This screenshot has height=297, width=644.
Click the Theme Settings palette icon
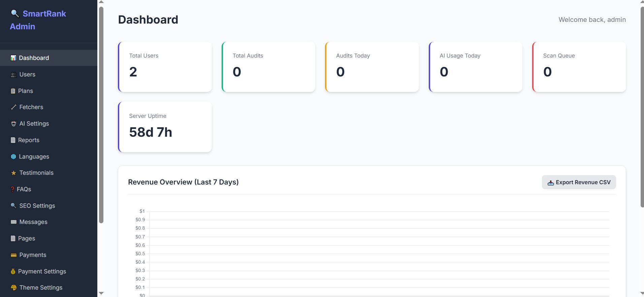(13, 288)
